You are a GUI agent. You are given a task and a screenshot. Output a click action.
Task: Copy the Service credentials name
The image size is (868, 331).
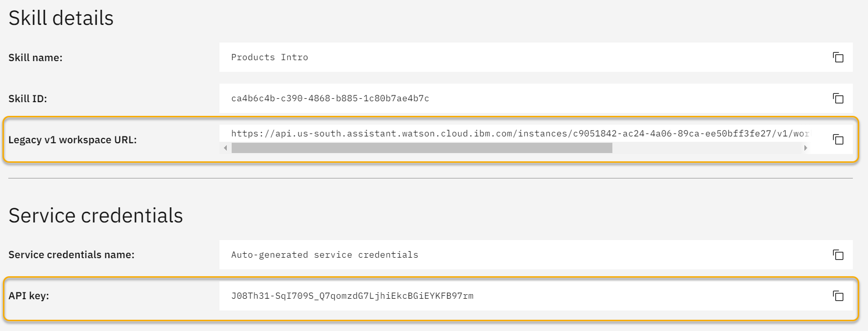point(838,255)
